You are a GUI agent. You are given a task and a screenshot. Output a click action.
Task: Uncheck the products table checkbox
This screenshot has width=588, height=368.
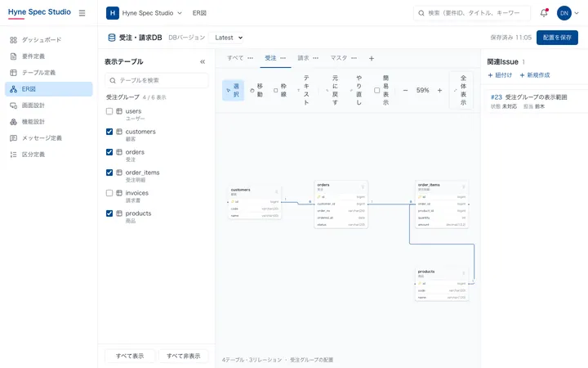pyautogui.click(x=109, y=213)
